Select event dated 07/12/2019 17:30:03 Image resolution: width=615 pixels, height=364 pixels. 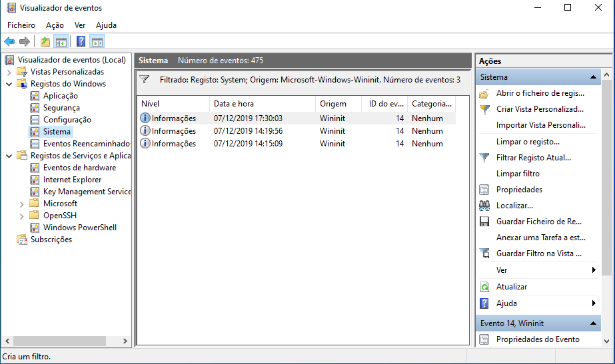click(x=297, y=118)
